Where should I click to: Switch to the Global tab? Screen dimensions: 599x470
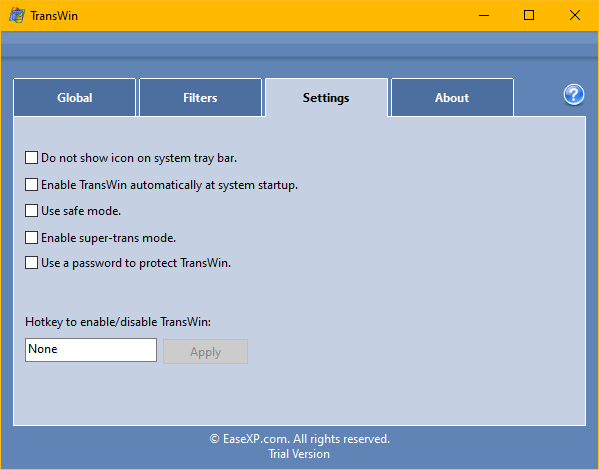click(x=74, y=97)
